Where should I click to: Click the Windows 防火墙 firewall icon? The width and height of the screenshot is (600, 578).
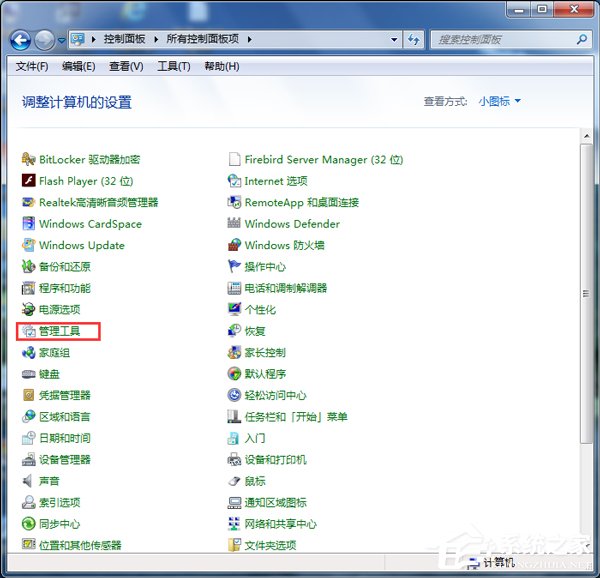[x=235, y=245]
